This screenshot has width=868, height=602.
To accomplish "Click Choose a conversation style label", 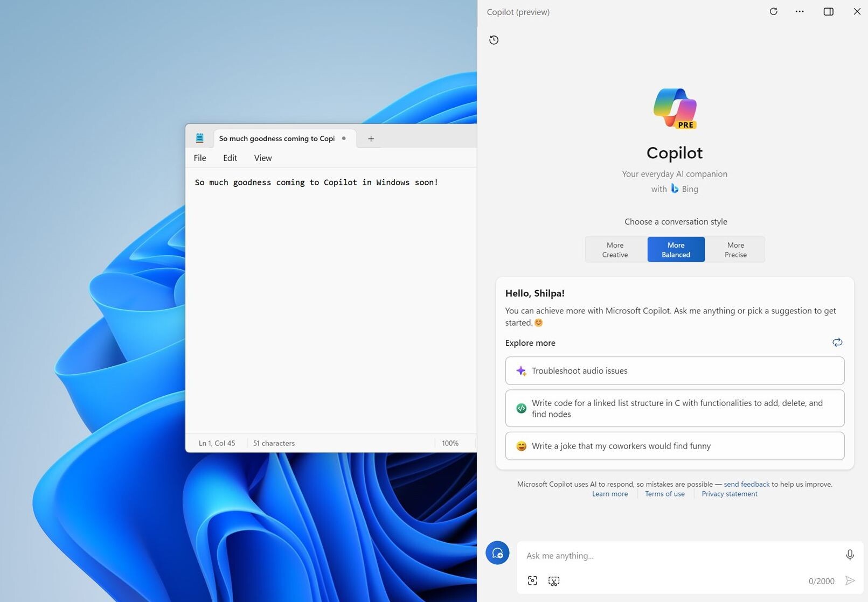I will click(676, 221).
